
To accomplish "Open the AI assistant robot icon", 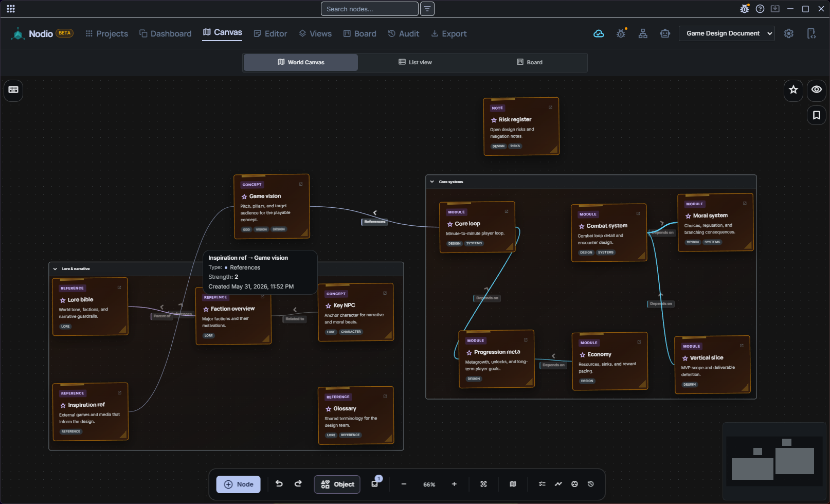I will [x=665, y=33].
